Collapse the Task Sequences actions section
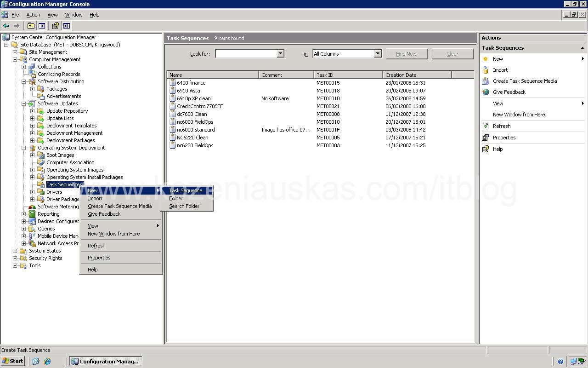Image resolution: width=588 pixels, height=368 pixels. 582,48
